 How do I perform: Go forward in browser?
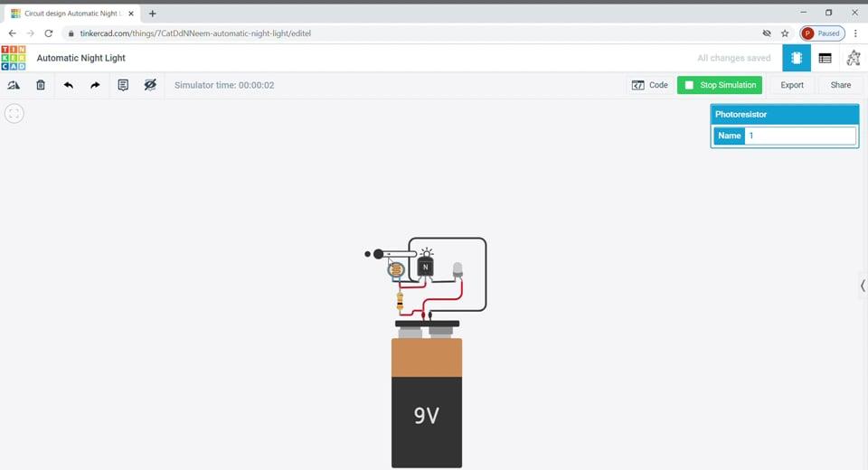tap(31, 33)
